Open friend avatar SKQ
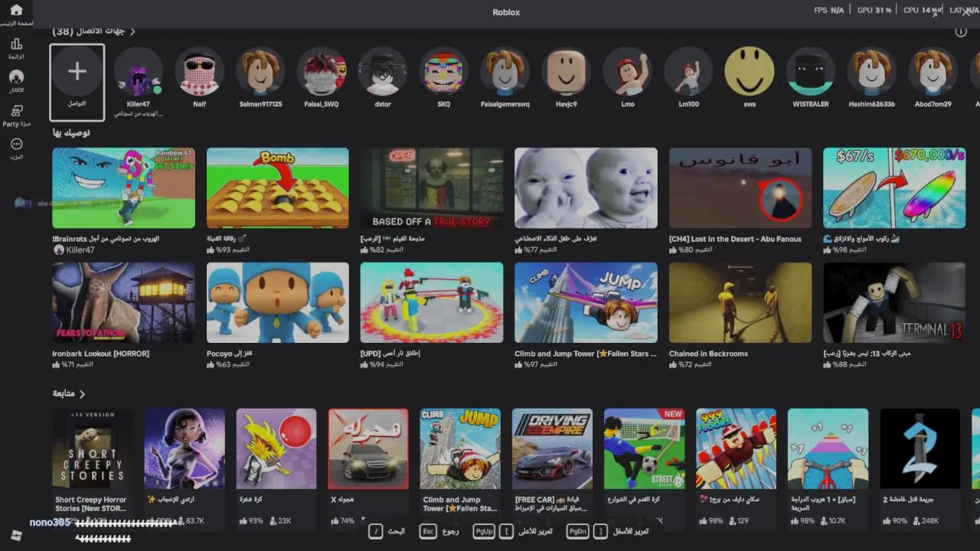 (x=444, y=71)
